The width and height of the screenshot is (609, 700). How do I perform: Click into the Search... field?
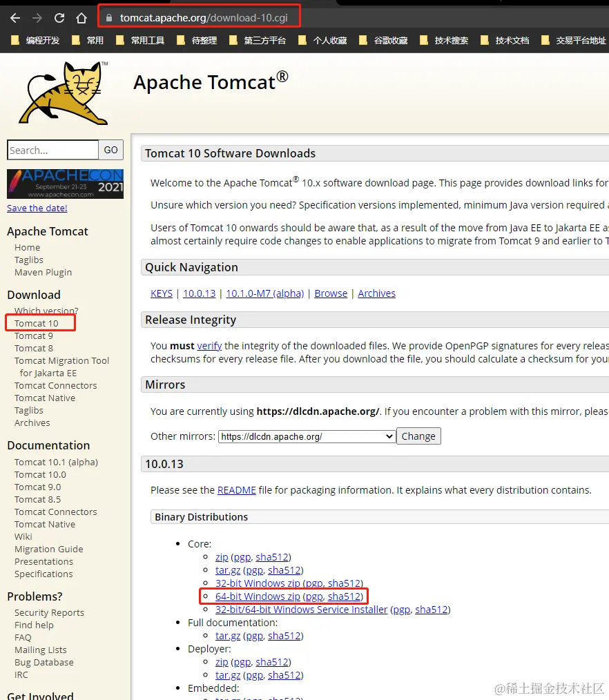[52, 150]
